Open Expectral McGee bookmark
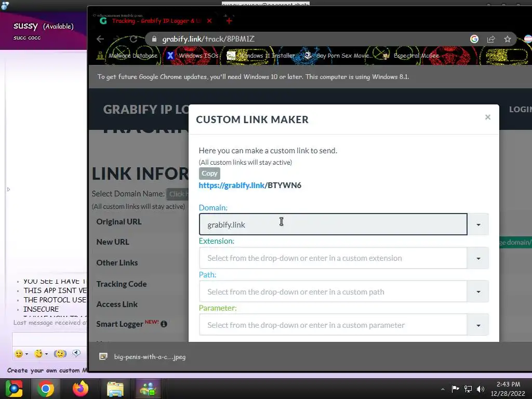Viewport: 532px width, 399px height. 410,55
